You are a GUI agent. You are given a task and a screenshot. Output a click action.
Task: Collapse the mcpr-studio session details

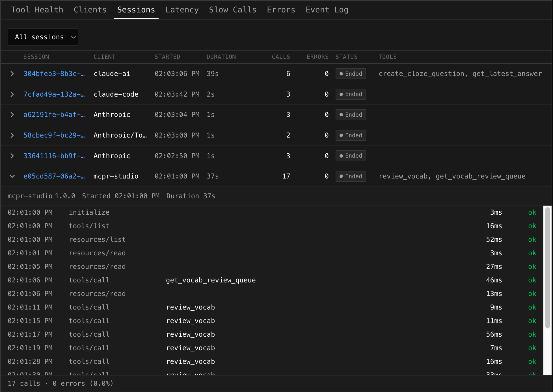coord(12,176)
